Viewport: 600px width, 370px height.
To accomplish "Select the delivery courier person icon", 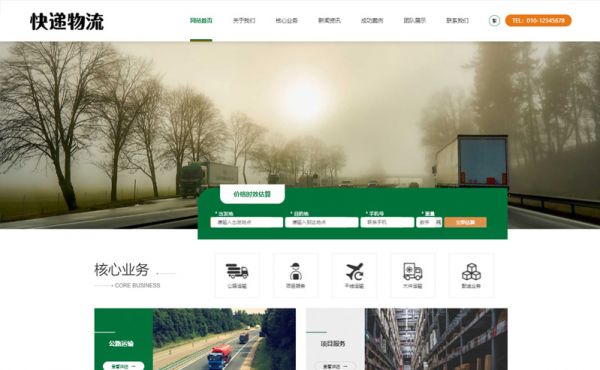I will [x=295, y=271].
